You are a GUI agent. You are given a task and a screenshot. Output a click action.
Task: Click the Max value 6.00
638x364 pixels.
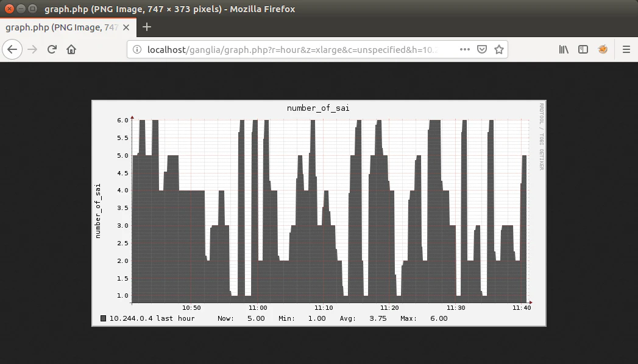click(x=439, y=318)
